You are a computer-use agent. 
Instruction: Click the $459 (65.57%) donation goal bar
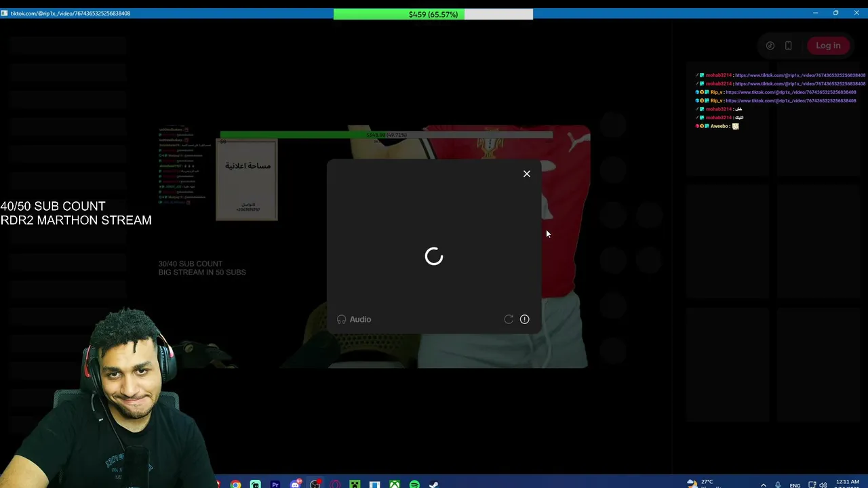coord(433,14)
